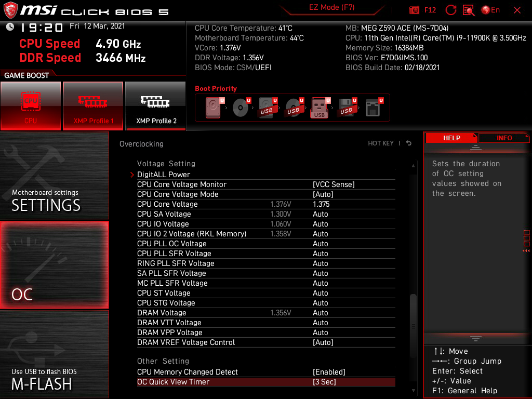
Task: Click the scroll down arrow of settings list
Action: (x=413, y=391)
